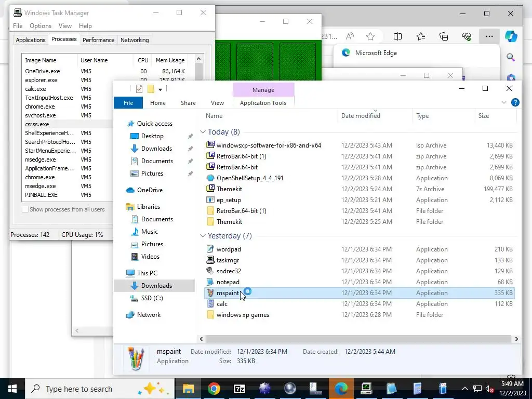Click File Explorer icon on the taskbar
Viewport: 532px width, 399px height.
[x=188, y=389]
